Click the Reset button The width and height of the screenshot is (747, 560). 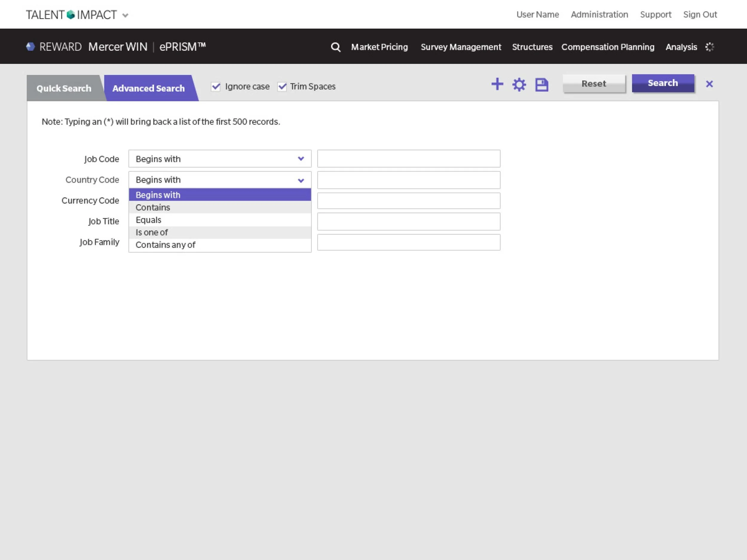coord(594,84)
